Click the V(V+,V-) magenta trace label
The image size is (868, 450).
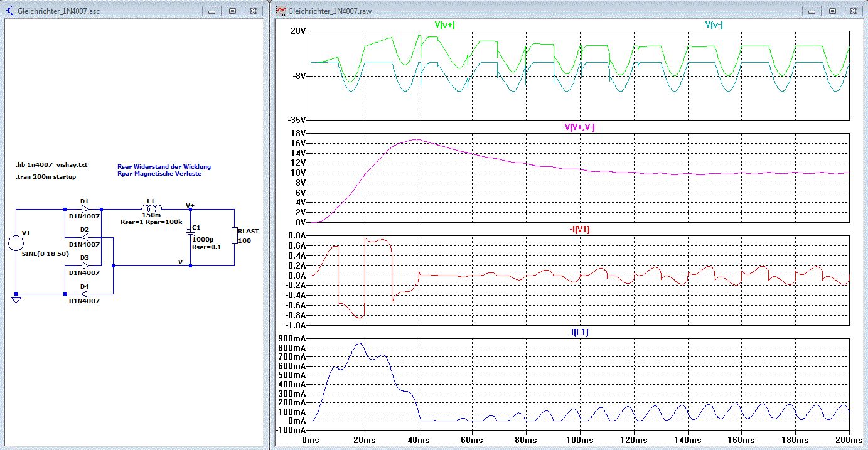tap(581, 128)
